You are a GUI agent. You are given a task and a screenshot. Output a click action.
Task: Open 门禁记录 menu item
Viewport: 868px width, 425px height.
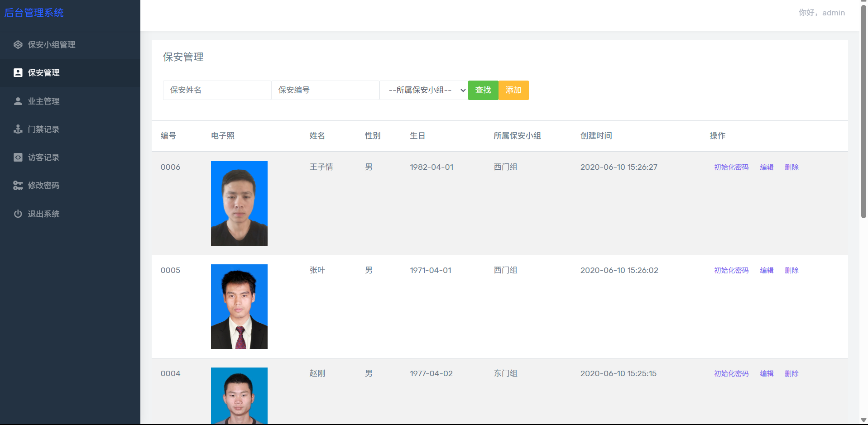(70, 129)
